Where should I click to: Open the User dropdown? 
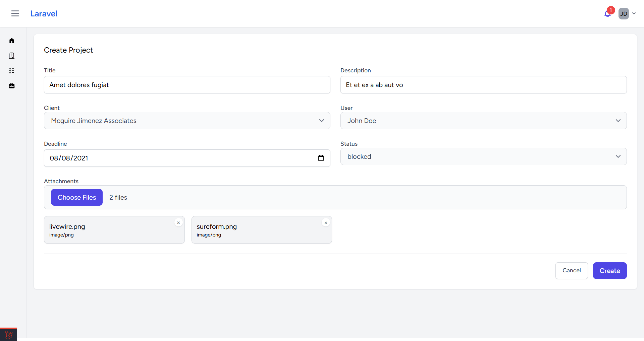pos(484,121)
